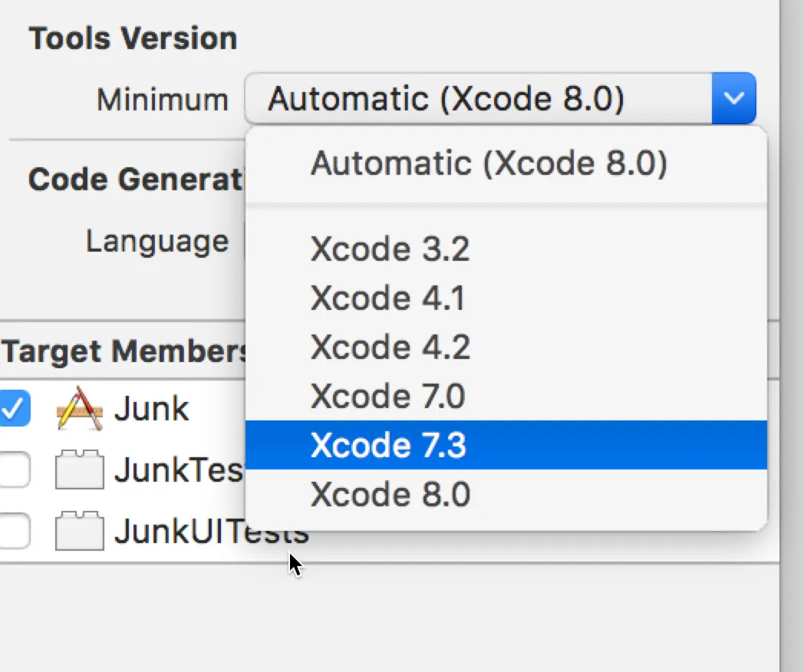Viewport: 804px width, 672px height.
Task: Choose Xcode 7.0 as minimum version
Action: pyautogui.click(x=387, y=397)
